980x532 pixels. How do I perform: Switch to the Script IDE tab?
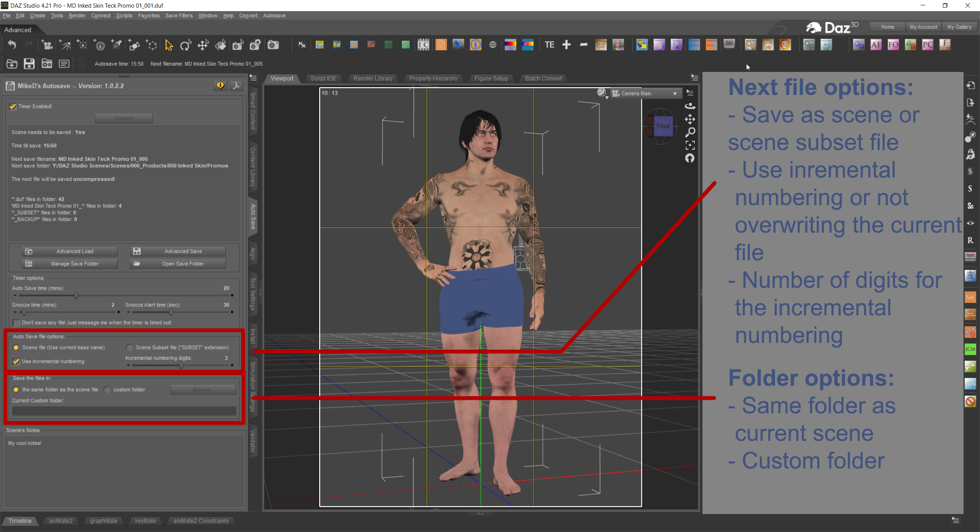coord(323,78)
